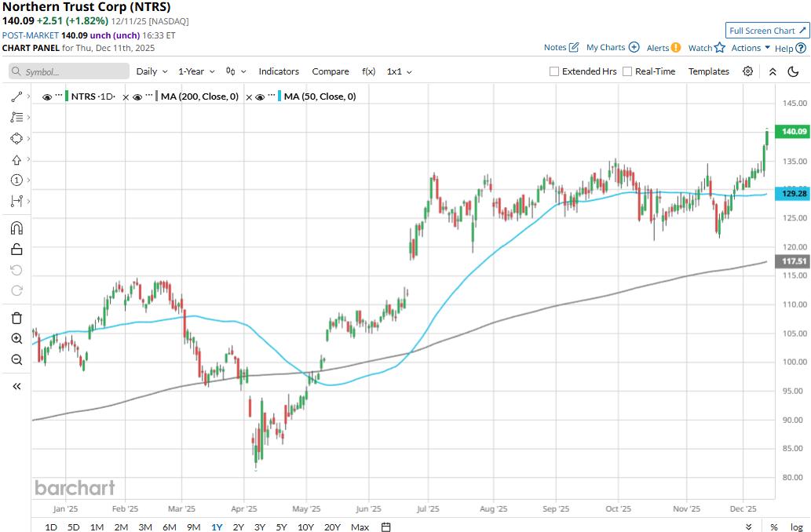Open the Actions dropdown menu

[x=751, y=48]
